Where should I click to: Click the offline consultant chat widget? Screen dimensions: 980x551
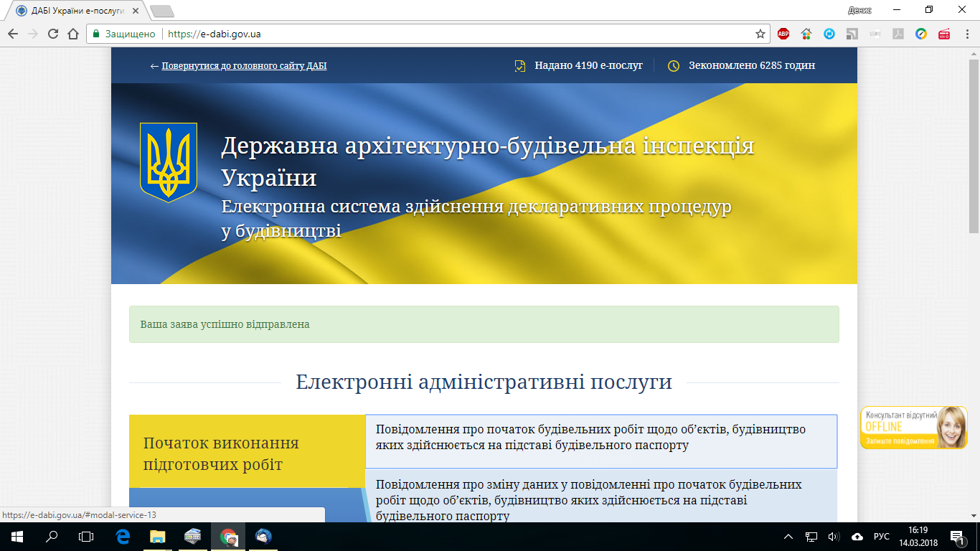tap(913, 428)
